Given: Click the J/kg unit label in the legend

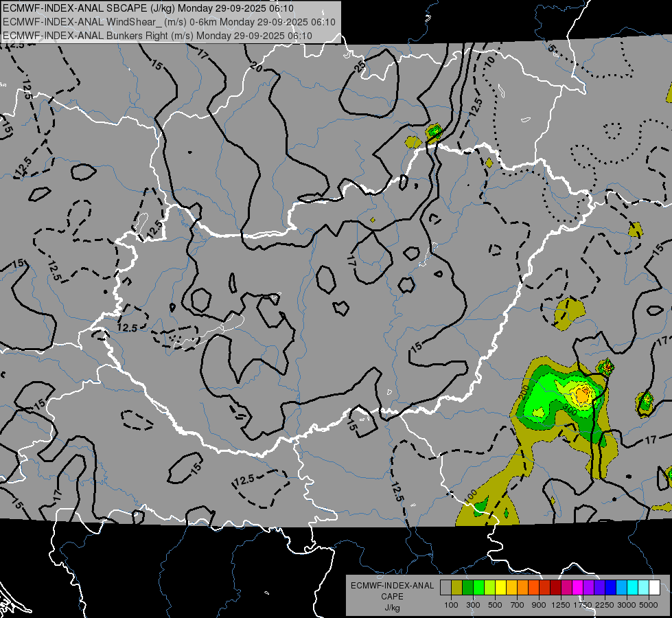Looking at the screenshot, I should tap(392, 608).
